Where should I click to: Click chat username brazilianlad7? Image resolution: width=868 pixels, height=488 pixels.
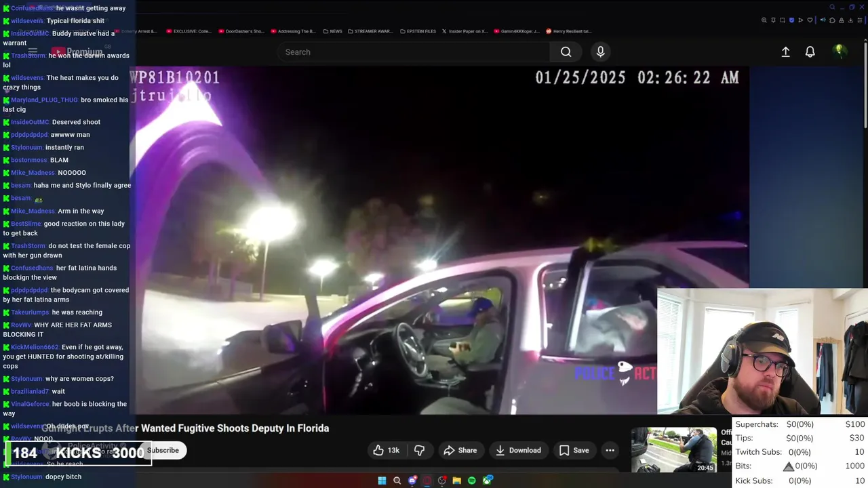pyautogui.click(x=30, y=391)
